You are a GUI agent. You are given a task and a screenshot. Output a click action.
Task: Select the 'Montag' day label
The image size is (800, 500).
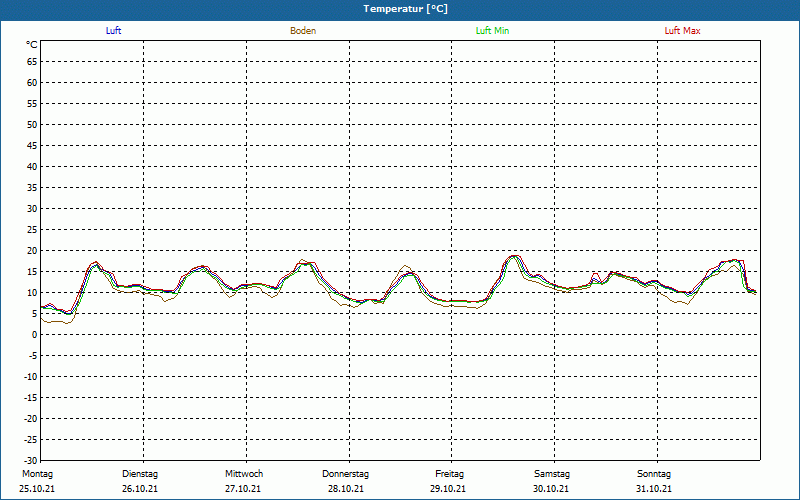pos(37,474)
